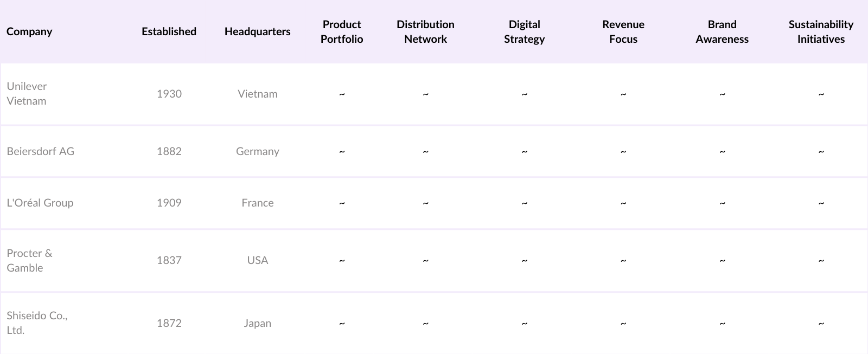Select the L'Oréal Group row name
This screenshot has width=868, height=354.
coord(40,203)
